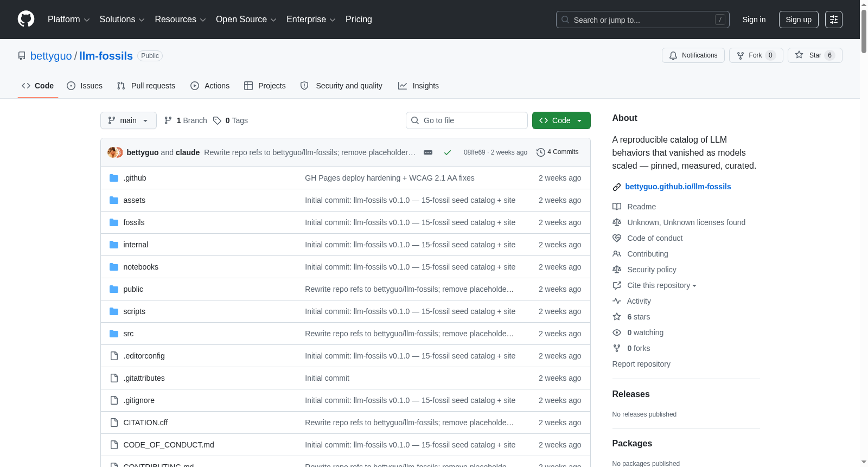
Task: Open the Open Source menu
Action: coord(246,20)
